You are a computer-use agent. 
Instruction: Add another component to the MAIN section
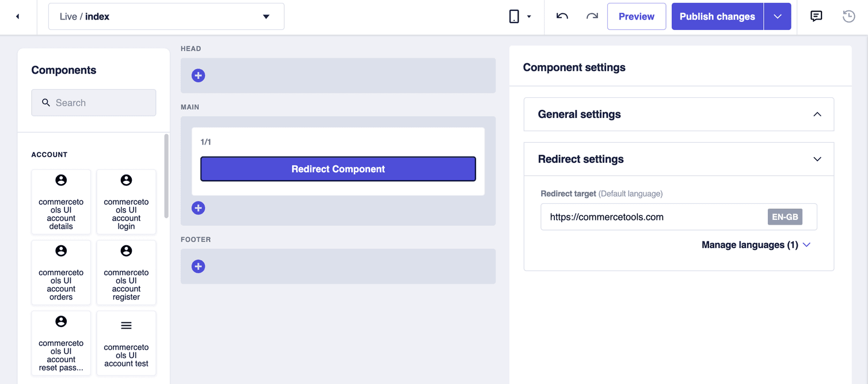click(x=198, y=208)
